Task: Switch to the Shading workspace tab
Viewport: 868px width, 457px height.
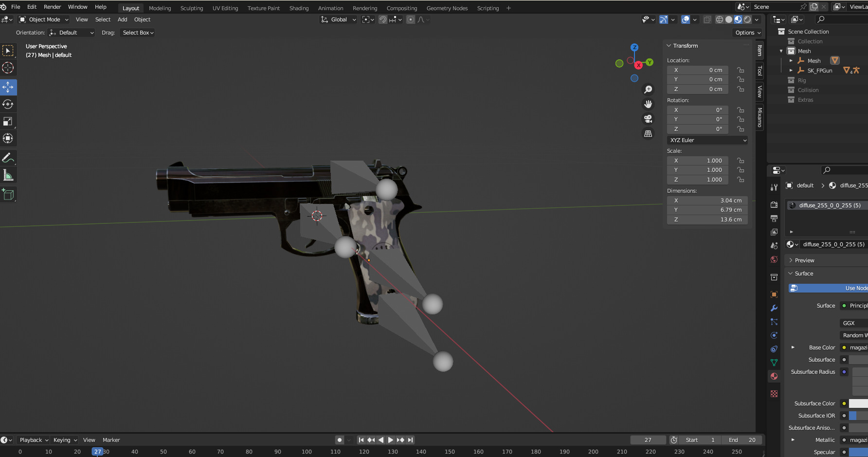Action: [299, 8]
